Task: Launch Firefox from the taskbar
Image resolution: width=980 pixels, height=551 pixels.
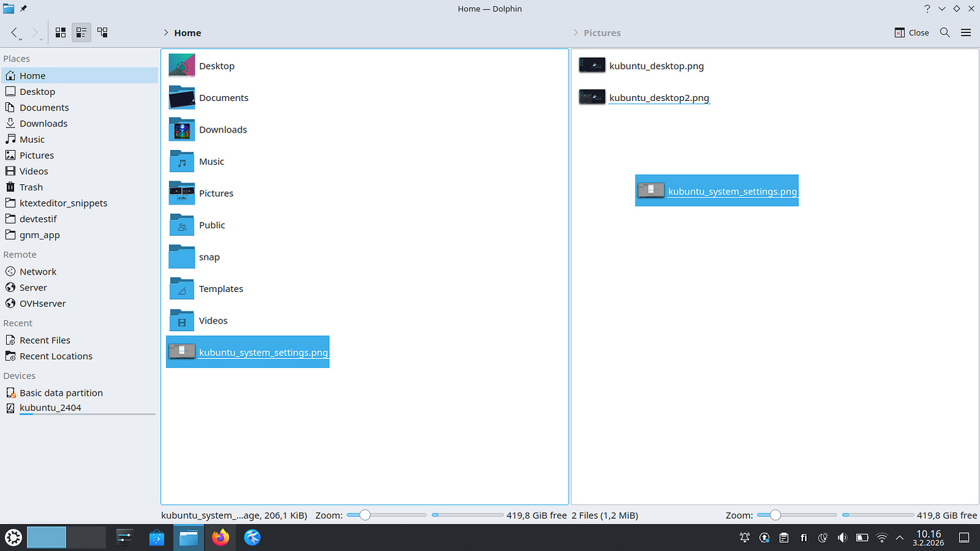Action: (x=220, y=538)
